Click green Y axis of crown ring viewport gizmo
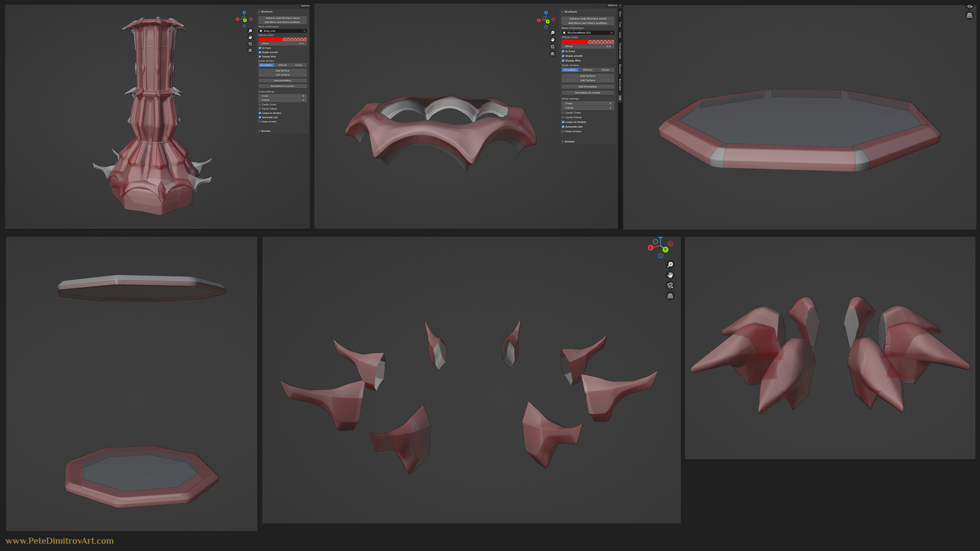 coord(548,21)
